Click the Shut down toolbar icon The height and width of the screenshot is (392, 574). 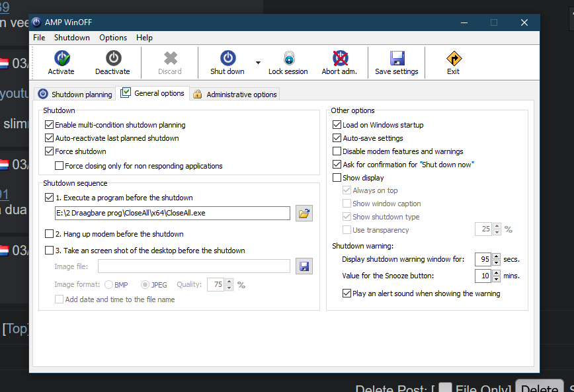227,58
